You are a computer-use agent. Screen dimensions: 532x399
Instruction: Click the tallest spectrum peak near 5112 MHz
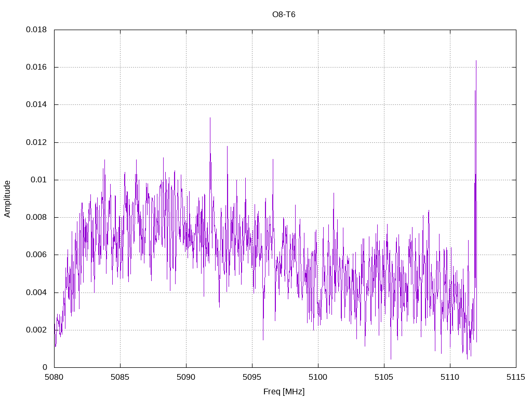[x=476, y=61]
